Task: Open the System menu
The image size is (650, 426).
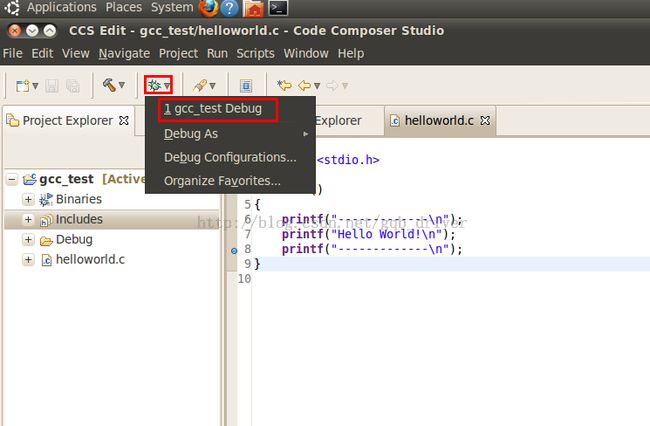Action: [172, 7]
